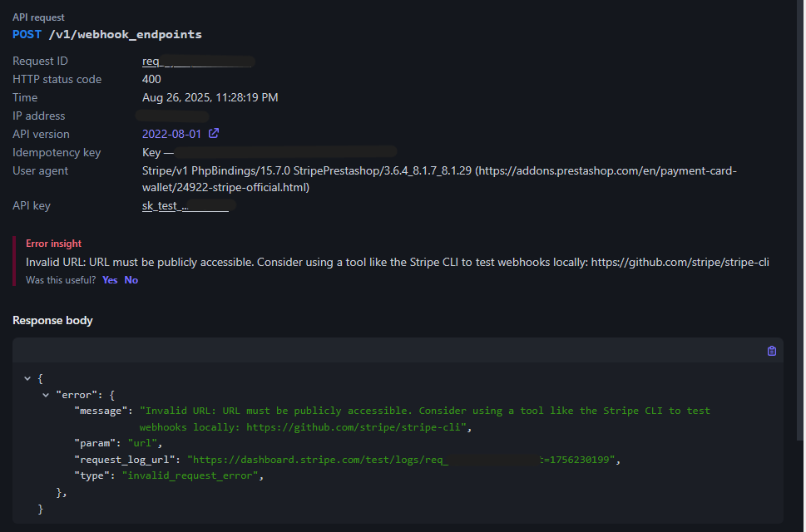Select the Invalid URL error insight message

(398, 262)
